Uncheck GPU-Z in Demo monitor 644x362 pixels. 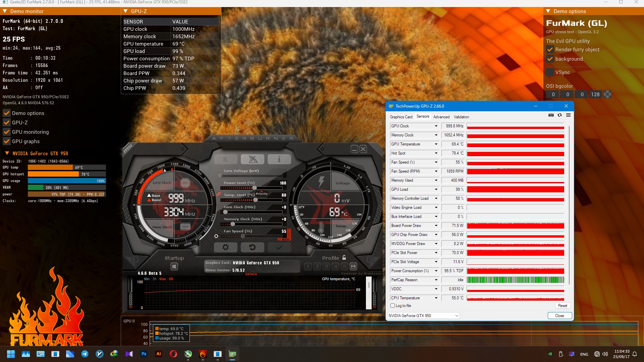[7, 123]
